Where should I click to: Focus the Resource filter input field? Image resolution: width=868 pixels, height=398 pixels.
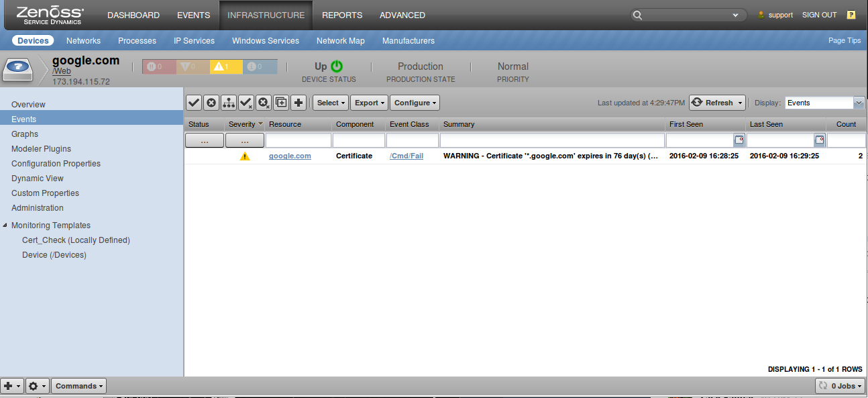[x=299, y=140]
